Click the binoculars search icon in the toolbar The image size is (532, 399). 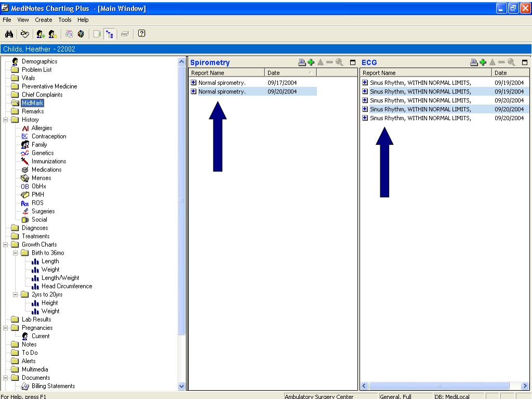click(x=9, y=34)
